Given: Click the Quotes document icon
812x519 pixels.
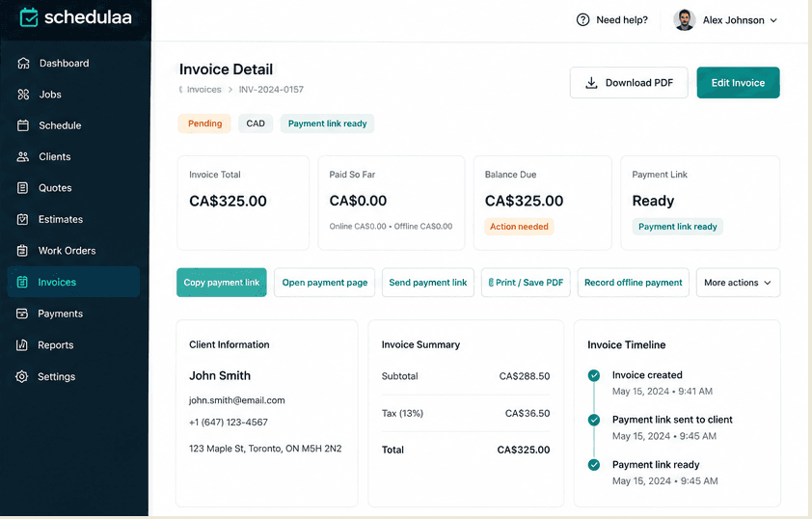Looking at the screenshot, I should pyautogui.click(x=22, y=188).
